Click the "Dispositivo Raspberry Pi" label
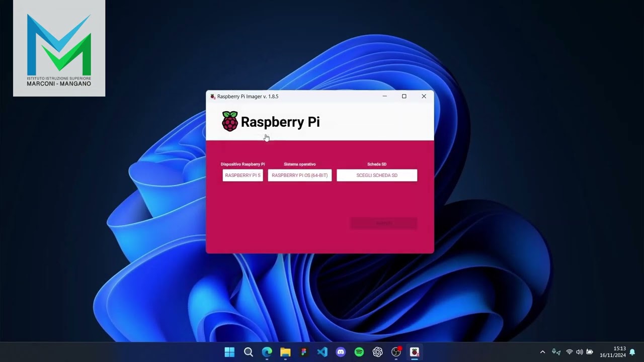 [x=243, y=164]
